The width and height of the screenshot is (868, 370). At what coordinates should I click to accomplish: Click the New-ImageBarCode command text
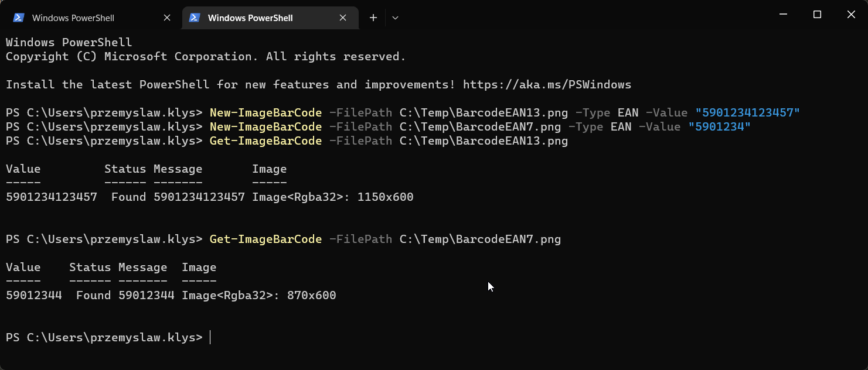265,112
